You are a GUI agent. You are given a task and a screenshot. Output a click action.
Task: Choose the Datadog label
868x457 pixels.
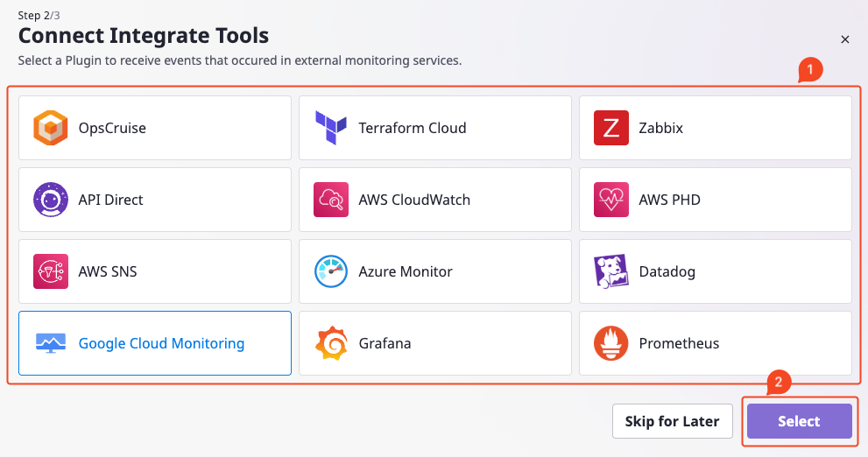pos(667,271)
